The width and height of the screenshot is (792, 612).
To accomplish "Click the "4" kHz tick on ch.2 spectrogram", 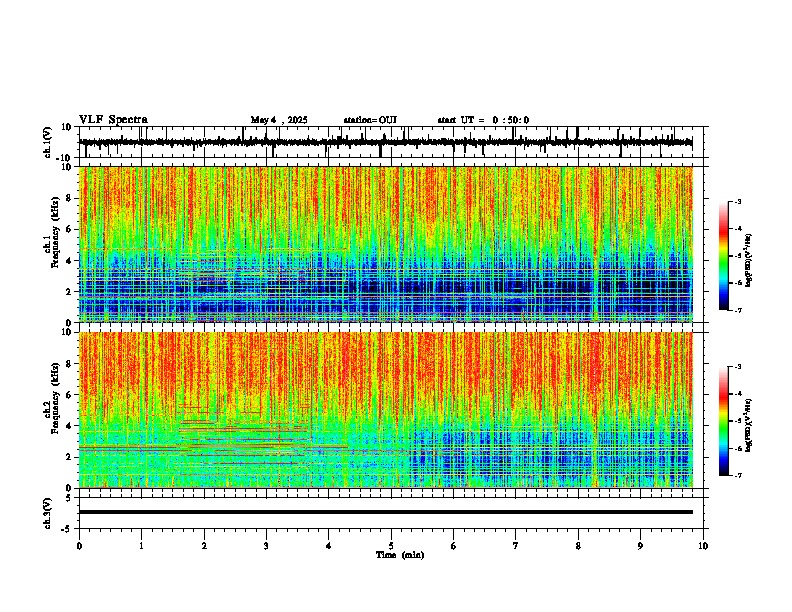I will pos(69,426).
